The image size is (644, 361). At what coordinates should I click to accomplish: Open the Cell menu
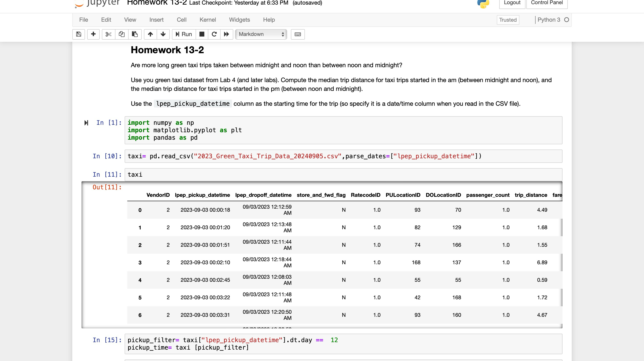tap(182, 20)
